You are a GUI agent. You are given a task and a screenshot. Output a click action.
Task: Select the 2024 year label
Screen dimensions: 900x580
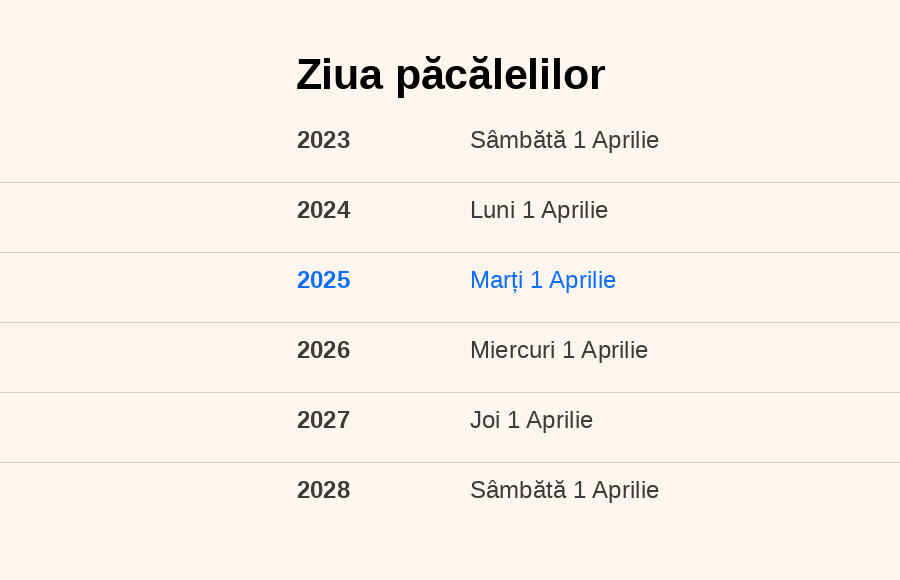(323, 210)
